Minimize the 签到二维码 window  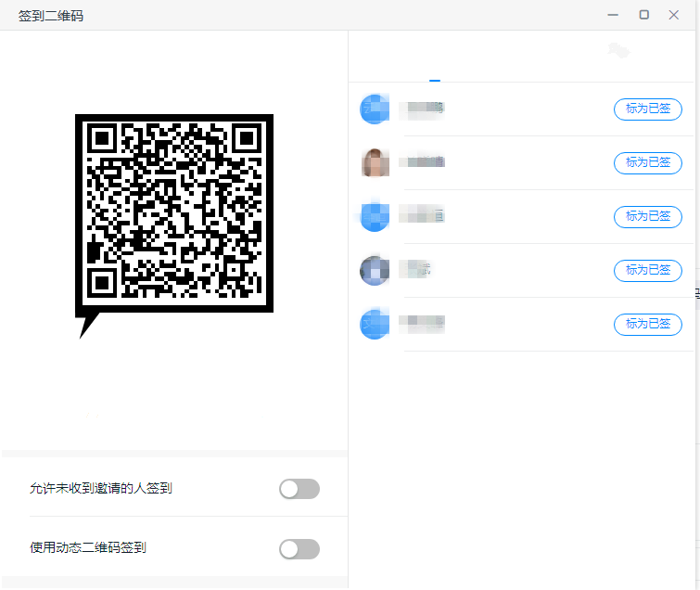[613, 15]
